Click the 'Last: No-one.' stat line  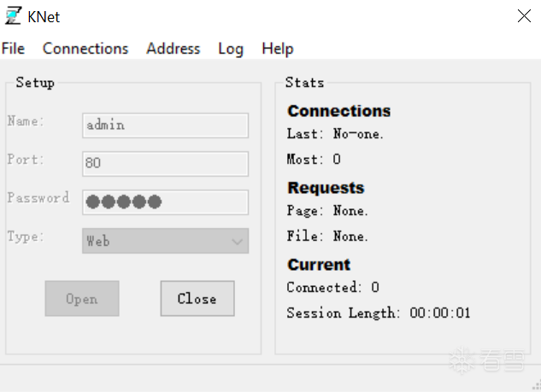pos(335,134)
